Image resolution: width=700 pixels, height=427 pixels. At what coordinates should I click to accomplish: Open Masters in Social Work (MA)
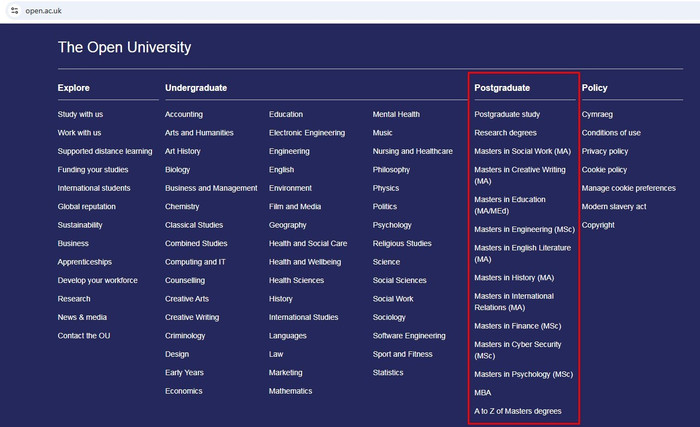point(523,151)
